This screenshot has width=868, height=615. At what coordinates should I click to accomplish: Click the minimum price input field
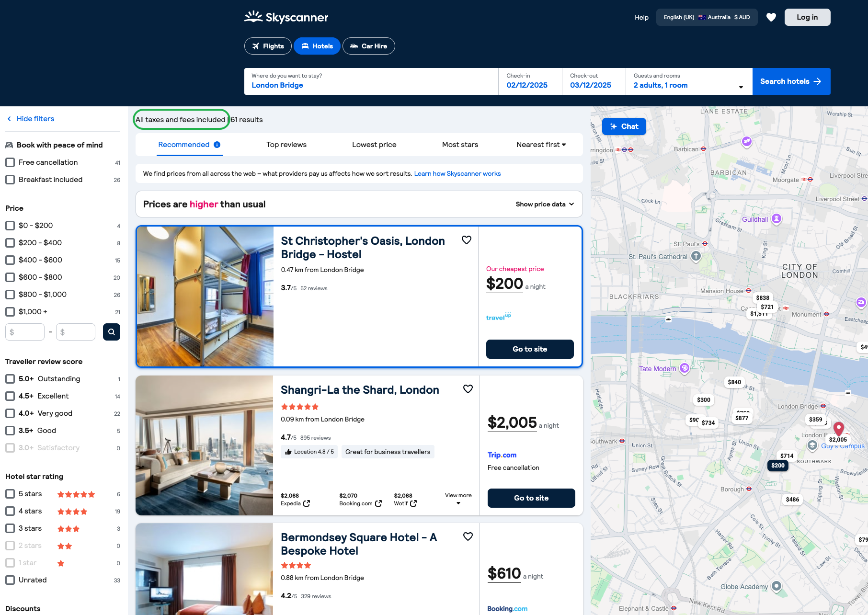click(x=25, y=332)
